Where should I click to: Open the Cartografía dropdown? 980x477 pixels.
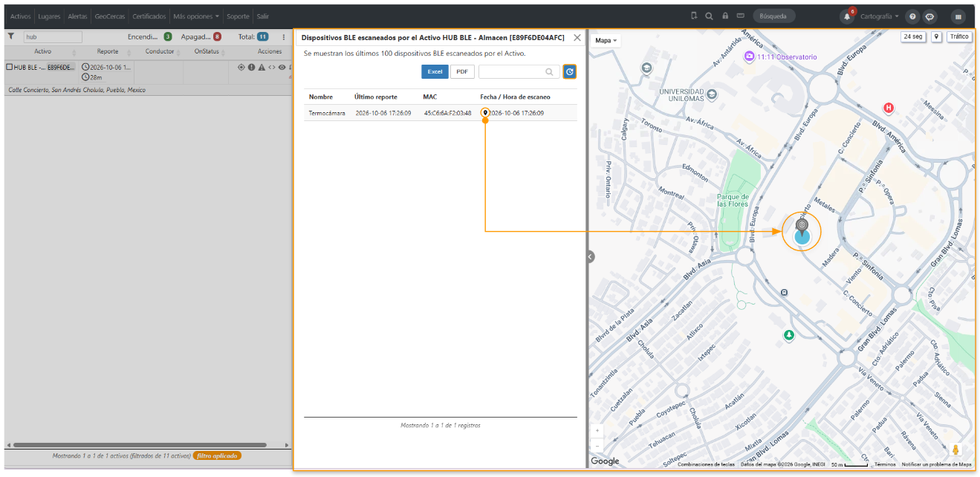(880, 16)
